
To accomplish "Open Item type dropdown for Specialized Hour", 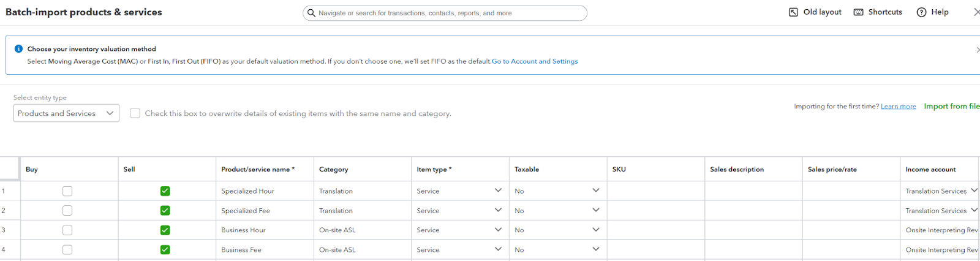I will pyautogui.click(x=498, y=191).
